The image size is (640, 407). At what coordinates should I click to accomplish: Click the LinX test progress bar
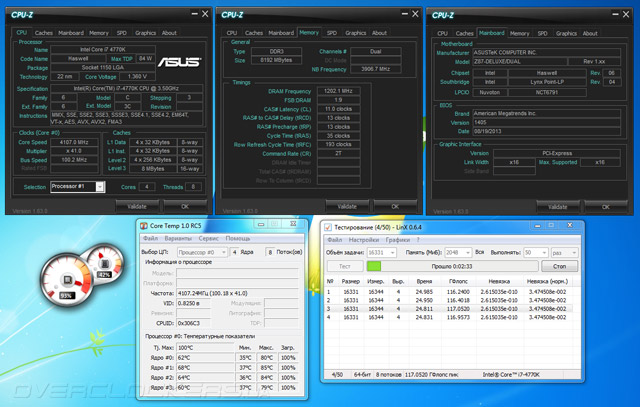(452, 266)
